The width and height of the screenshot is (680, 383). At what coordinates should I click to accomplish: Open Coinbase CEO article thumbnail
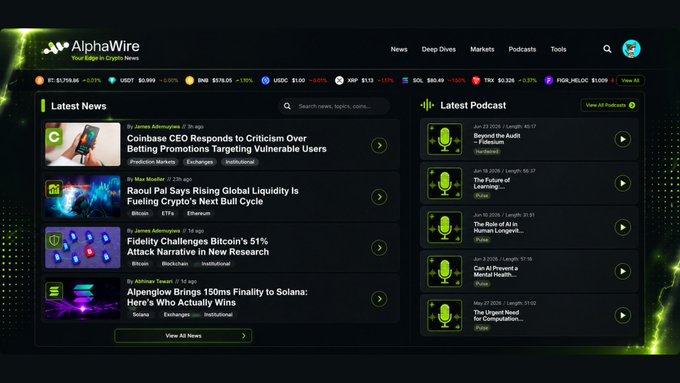pos(82,144)
